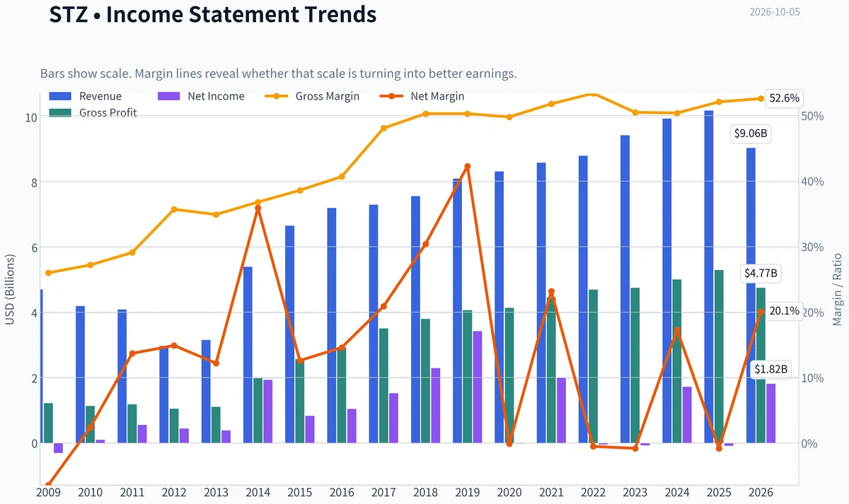Toggle the Revenue series in the legend
This screenshot has width=849, height=504.
click(x=85, y=96)
